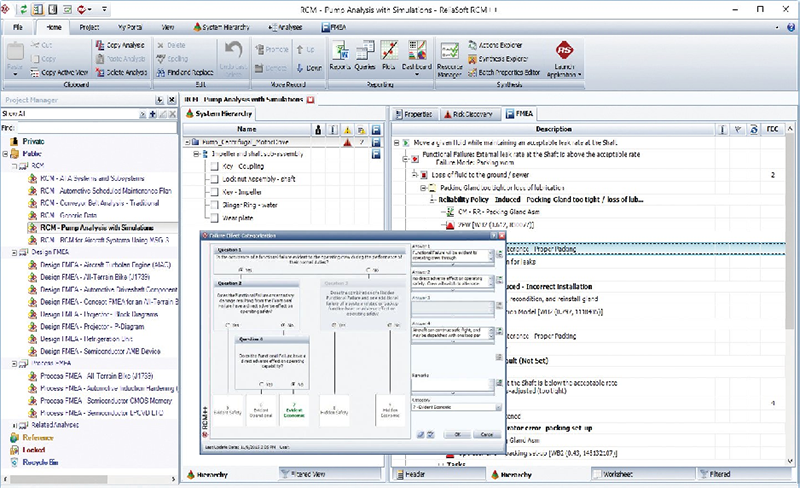This screenshot has height=488, width=800.
Task: Open Design FMEA - Projector - P-Diagram
Action: [x=92, y=327]
